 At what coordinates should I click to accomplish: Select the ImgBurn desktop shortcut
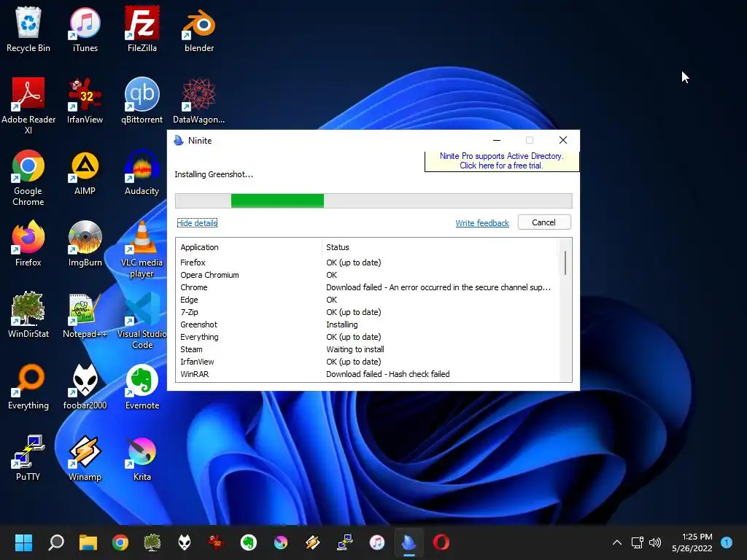point(85,244)
